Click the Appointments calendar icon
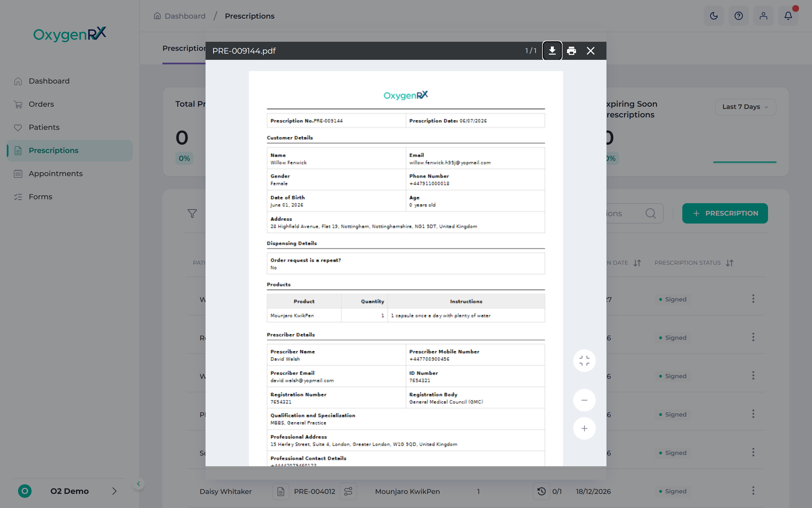The width and height of the screenshot is (812, 508). pyautogui.click(x=18, y=174)
